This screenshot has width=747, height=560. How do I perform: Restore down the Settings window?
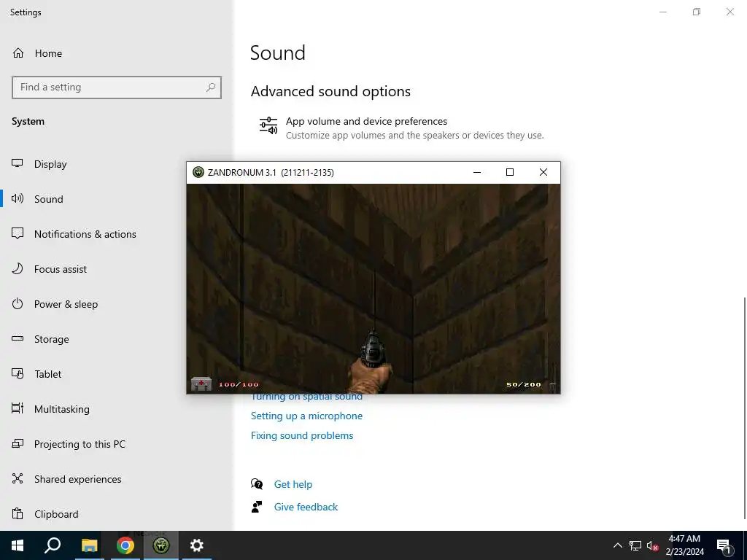697,12
